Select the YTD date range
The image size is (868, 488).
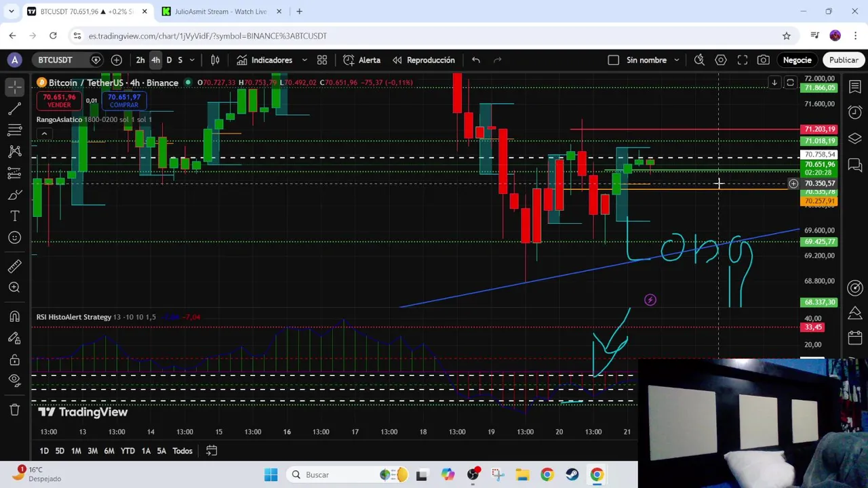[x=127, y=451]
